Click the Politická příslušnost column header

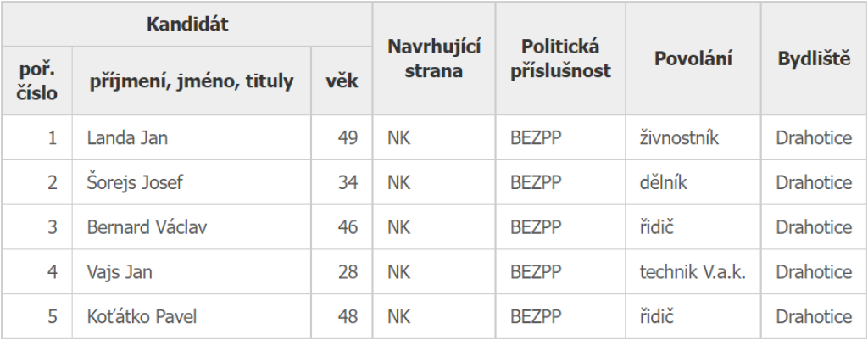(x=560, y=59)
